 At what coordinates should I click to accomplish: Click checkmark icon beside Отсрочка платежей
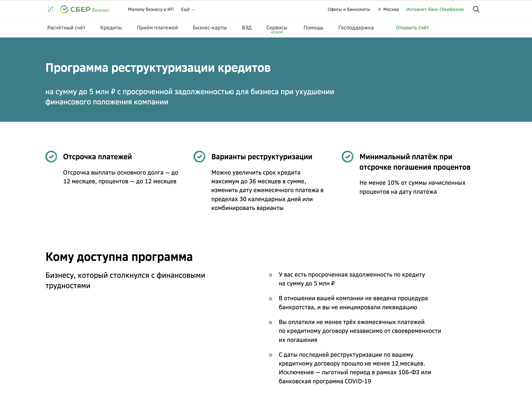[x=51, y=157]
